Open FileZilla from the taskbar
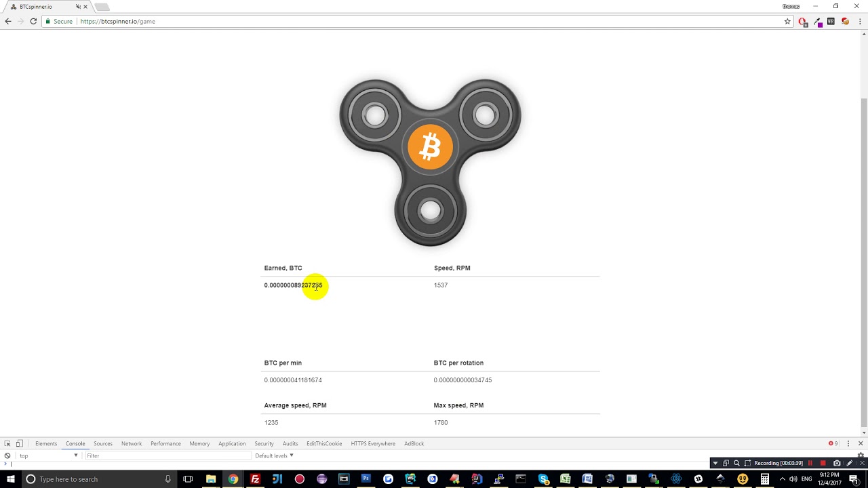 pos(255,479)
